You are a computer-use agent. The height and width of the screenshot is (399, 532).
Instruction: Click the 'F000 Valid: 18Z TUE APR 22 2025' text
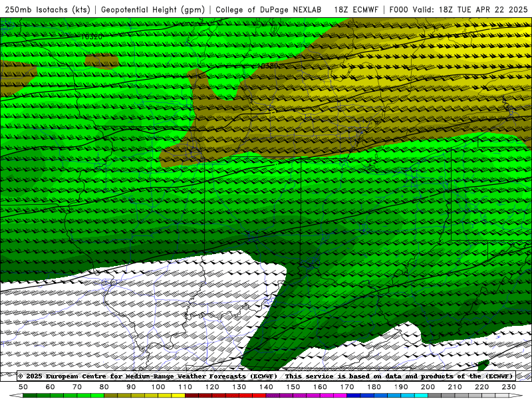pyautogui.click(x=458, y=10)
